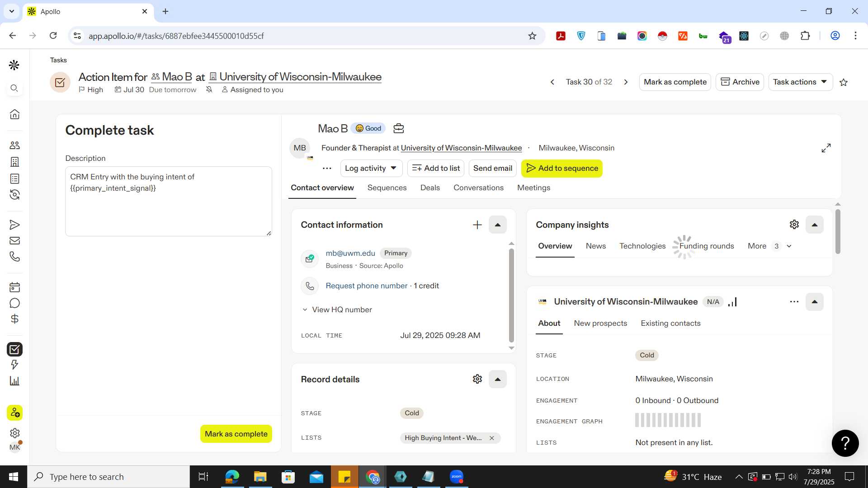Open Record details settings gear
Viewport: 868px width, 488px height.
point(477,379)
